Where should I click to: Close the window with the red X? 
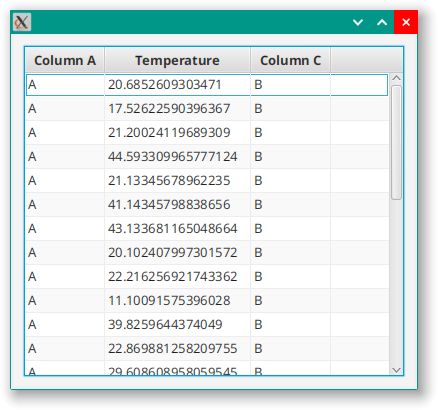point(406,22)
